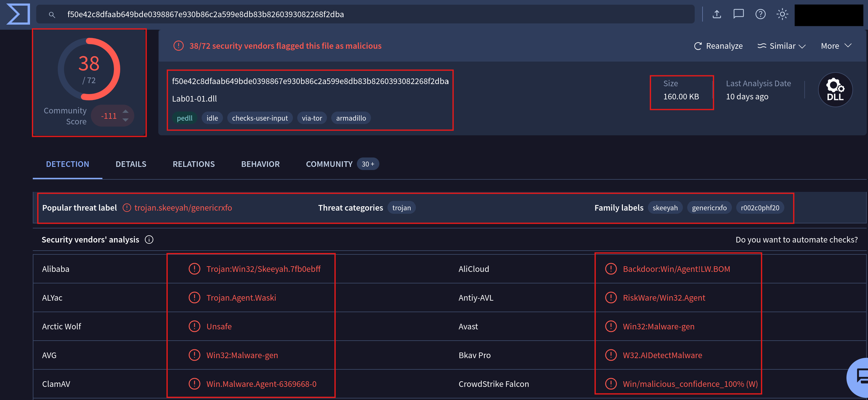Click the Lab01-01.dll file name
Image resolution: width=868 pixels, height=400 pixels.
click(x=195, y=99)
